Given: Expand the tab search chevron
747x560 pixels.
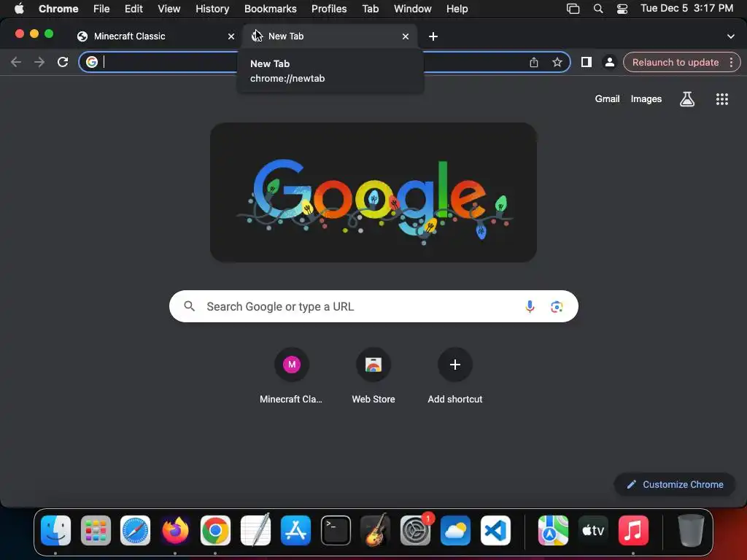Looking at the screenshot, I should 731,36.
